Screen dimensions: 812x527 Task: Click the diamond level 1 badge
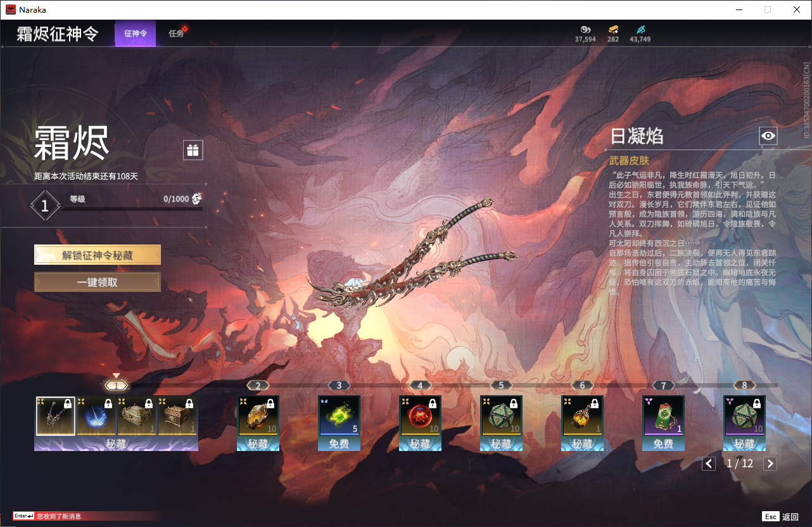(x=45, y=206)
